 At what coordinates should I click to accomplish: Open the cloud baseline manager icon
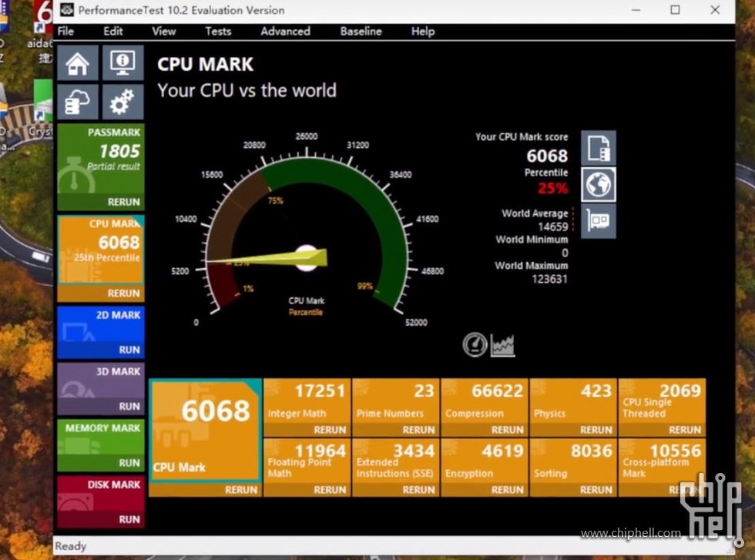point(78,102)
